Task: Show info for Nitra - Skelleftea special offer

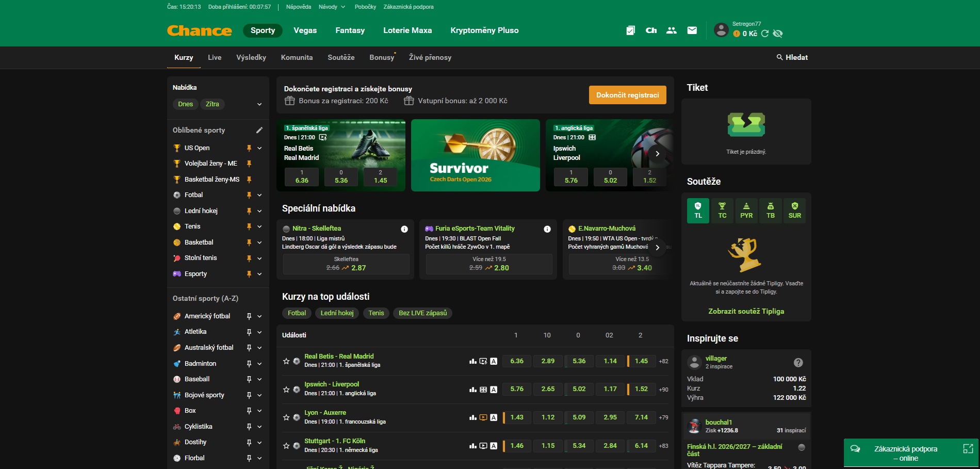Action: [404, 229]
